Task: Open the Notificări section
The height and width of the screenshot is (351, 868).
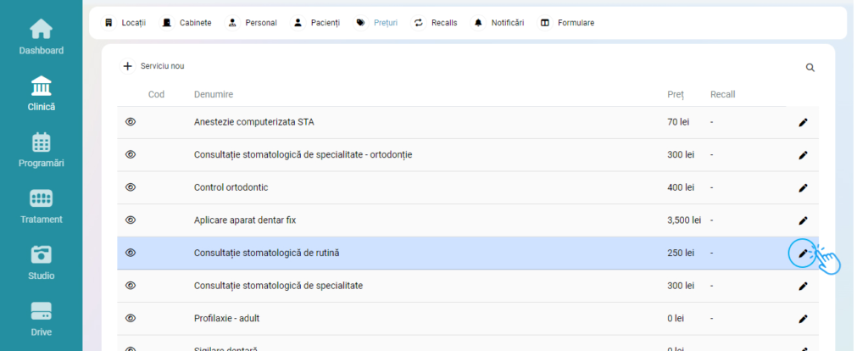Action: tap(498, 23)
